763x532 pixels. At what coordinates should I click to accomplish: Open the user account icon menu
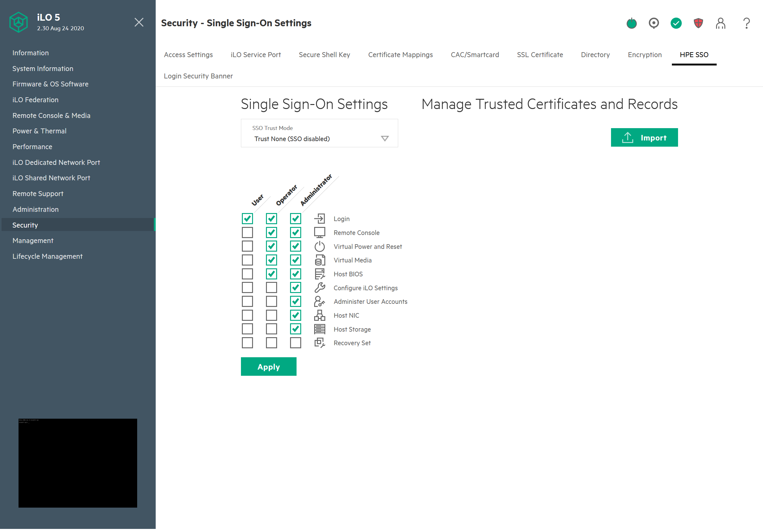click(x=720, y=23)
